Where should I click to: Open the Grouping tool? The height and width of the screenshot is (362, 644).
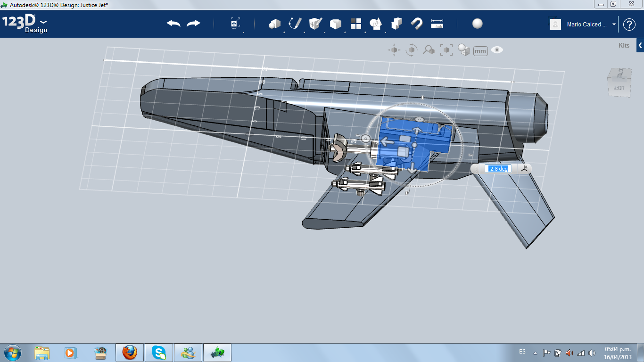point(376,24)
